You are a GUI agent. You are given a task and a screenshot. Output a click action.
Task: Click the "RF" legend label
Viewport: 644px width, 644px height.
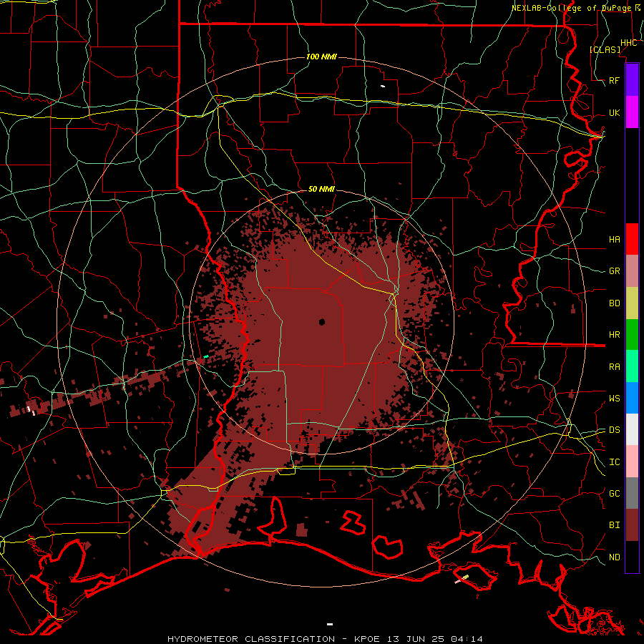tap(615, 80)
